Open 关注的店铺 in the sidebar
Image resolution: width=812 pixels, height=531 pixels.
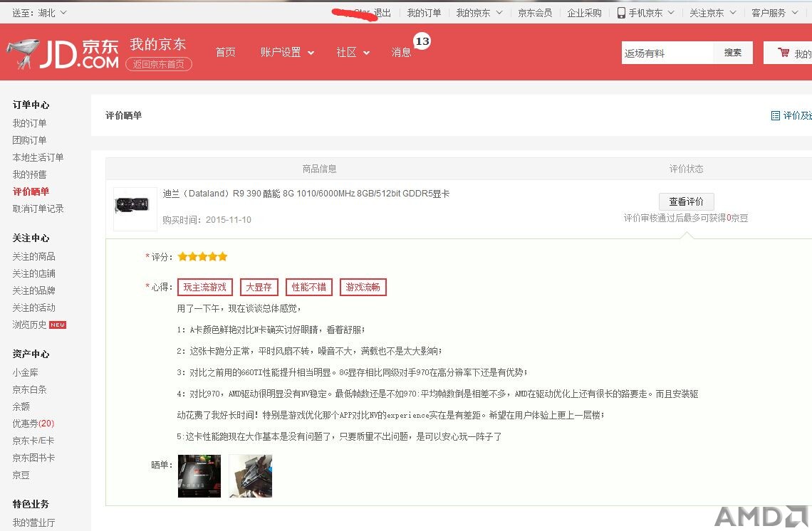coord(33,274)
